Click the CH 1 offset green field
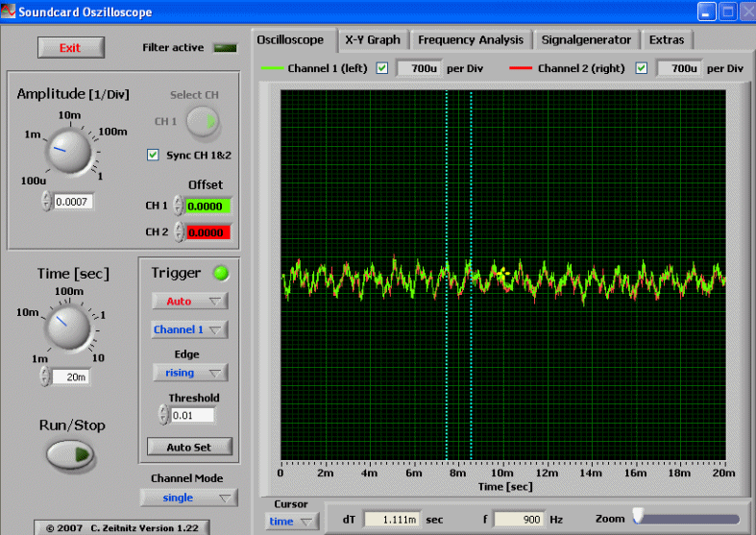 click(x=207, y=207)
